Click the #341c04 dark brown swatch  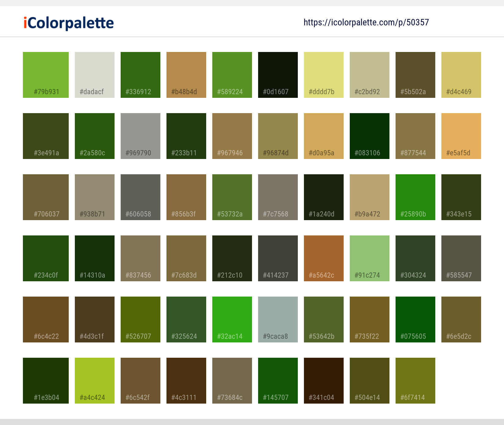click(323, 380)
